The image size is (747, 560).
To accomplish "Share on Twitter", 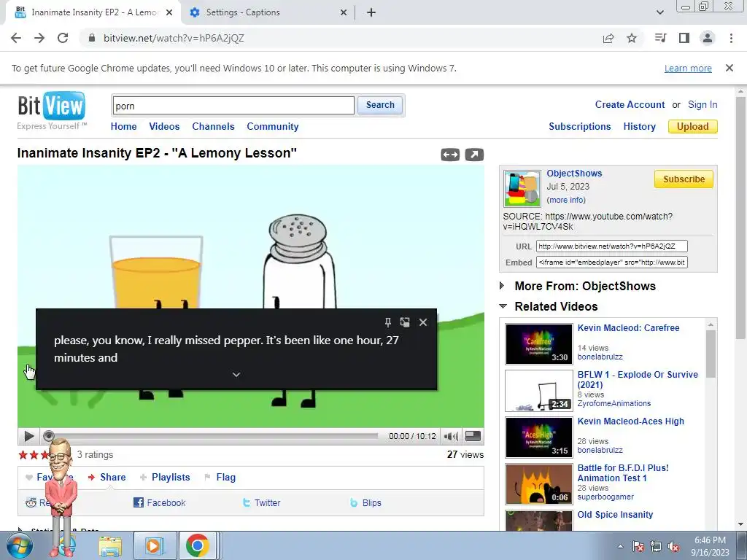I will [x=262, y=503].
